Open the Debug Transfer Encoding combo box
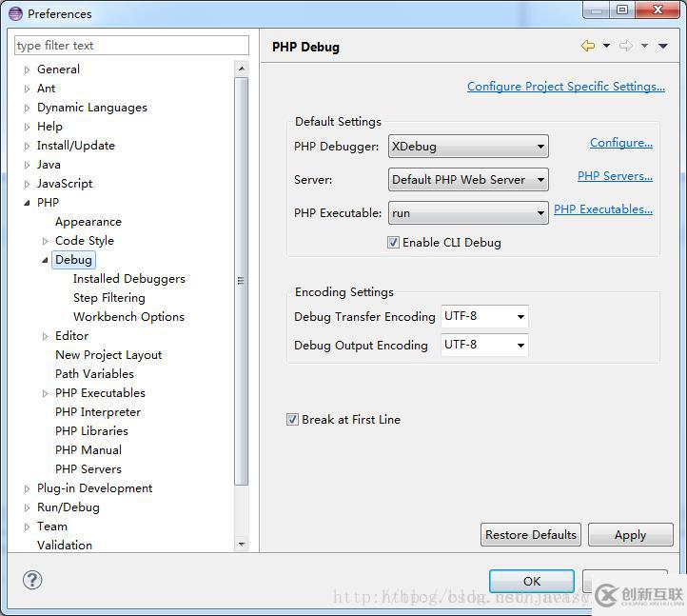 tap(484, 316)
